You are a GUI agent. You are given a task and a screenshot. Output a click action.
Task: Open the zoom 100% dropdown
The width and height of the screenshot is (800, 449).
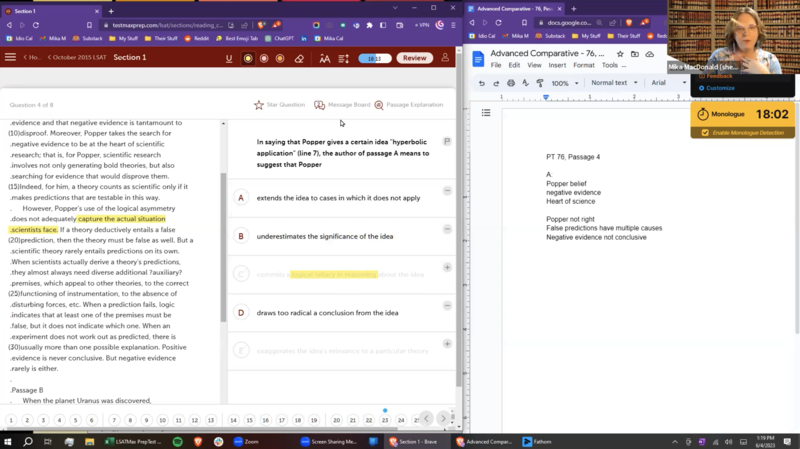[563, 83]
